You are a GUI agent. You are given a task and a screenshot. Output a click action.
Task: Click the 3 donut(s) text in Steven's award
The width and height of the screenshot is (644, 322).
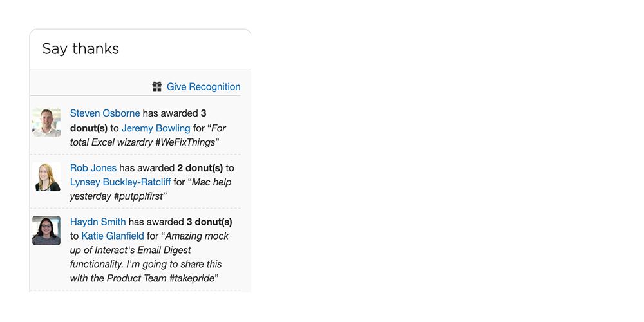click(x=138, y=121)
